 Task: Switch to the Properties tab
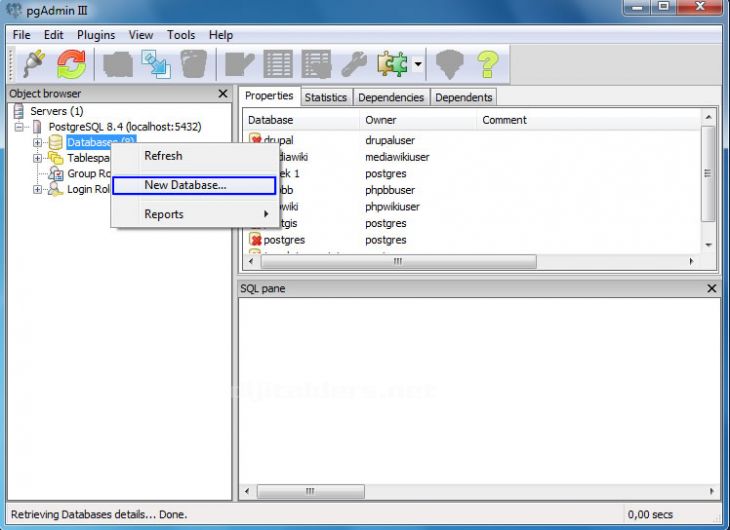coord(269,95)
